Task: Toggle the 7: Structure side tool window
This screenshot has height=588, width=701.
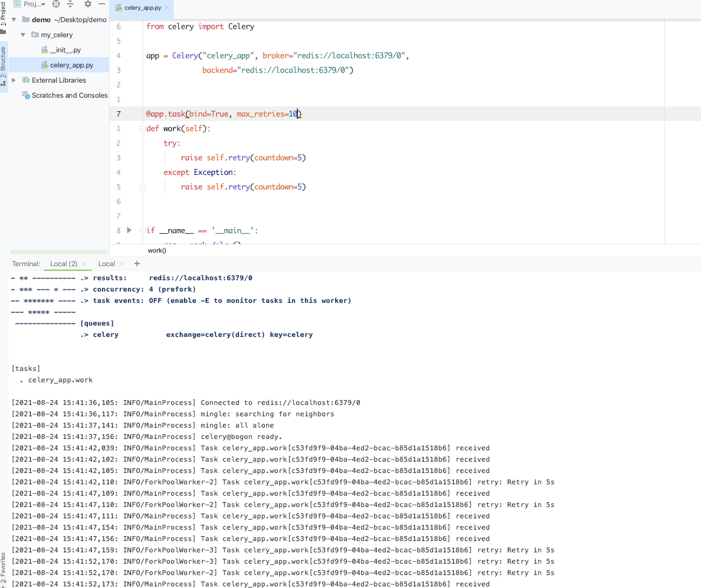Action: click(3, 66)
